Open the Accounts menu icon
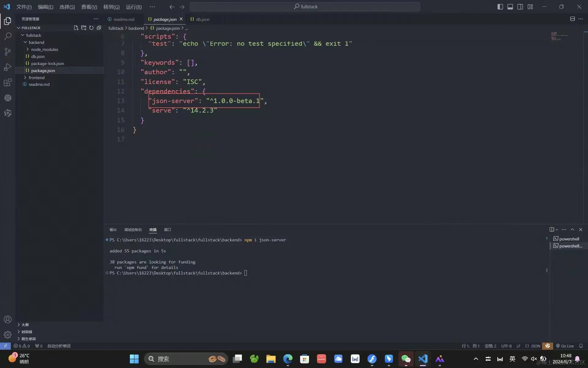Image resolution: width=588 pixels, height=368 pixels. tap(8, 319)
